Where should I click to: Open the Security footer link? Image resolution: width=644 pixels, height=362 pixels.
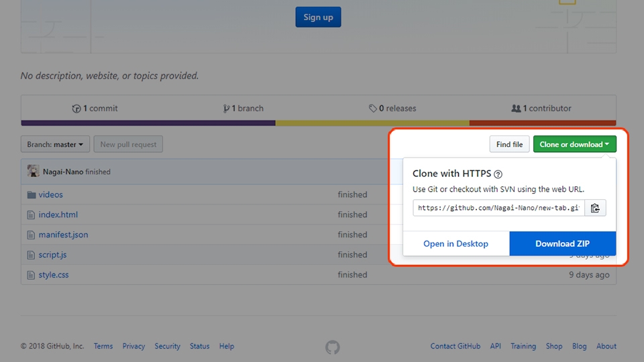pos(167,346)
